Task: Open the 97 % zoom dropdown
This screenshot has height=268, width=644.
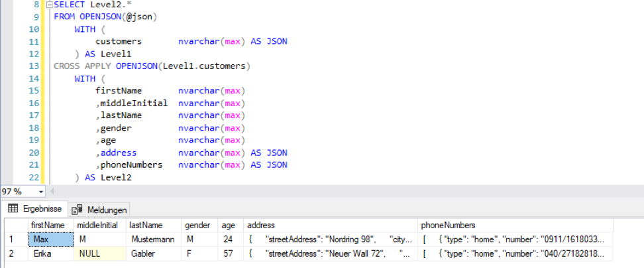Action: pyautogui.click(x=42, y=191)
